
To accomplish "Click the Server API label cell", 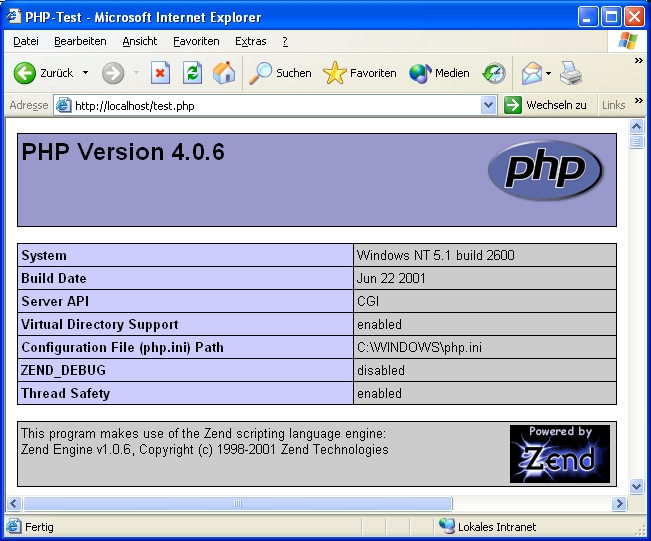I will [185, 301].
